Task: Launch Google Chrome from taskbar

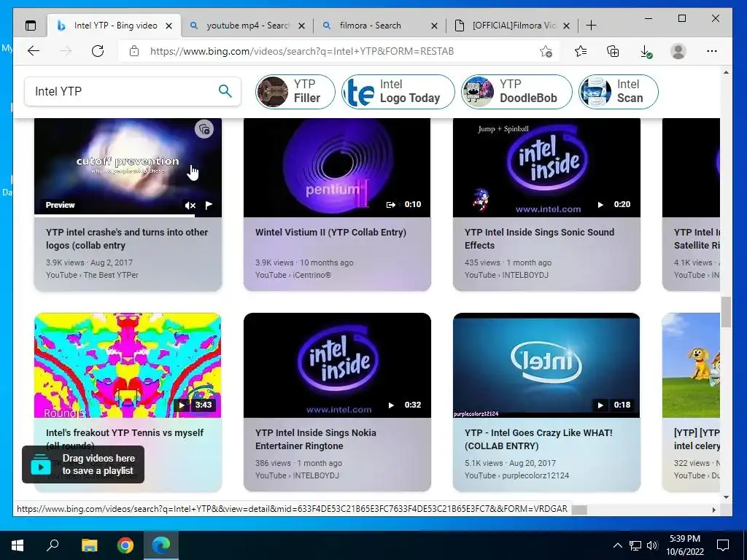Action: click(125, 545)
